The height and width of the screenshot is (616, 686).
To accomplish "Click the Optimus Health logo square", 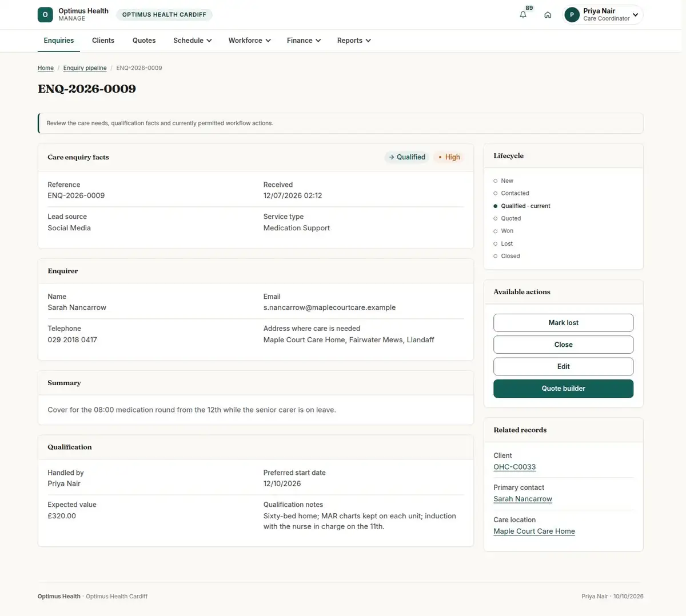I will pos(45,15).
